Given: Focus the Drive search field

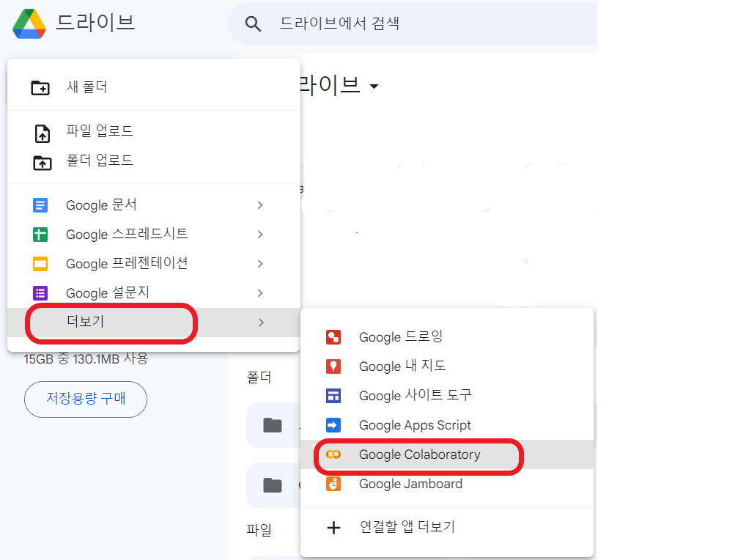Looking at the screenshot, I should click(413, 23).
